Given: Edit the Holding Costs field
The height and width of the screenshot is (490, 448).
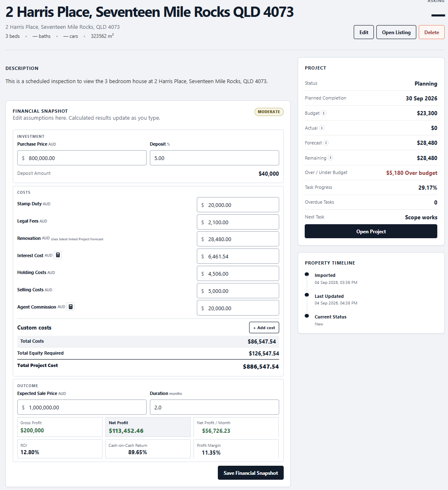Looking at the screenshot, I should pyautogui.click(x=238, y=274).
